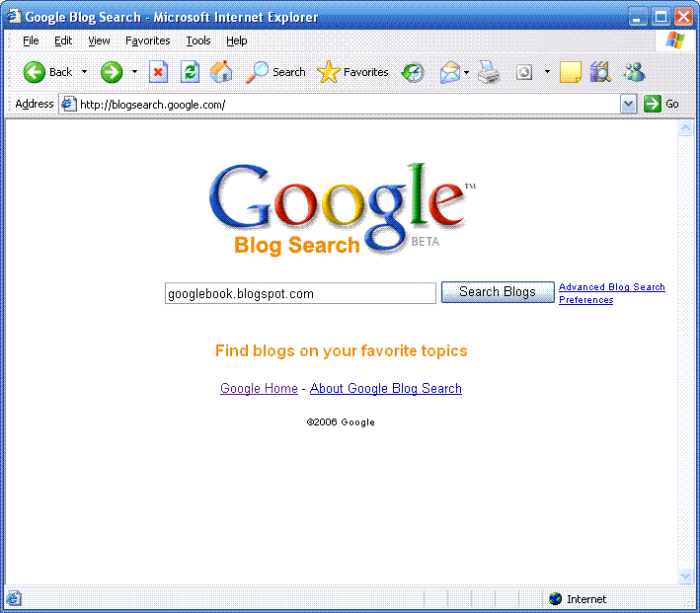Expand the Forward button history dropdown arrow
700x613 pixels.
[x=134, y=72]
